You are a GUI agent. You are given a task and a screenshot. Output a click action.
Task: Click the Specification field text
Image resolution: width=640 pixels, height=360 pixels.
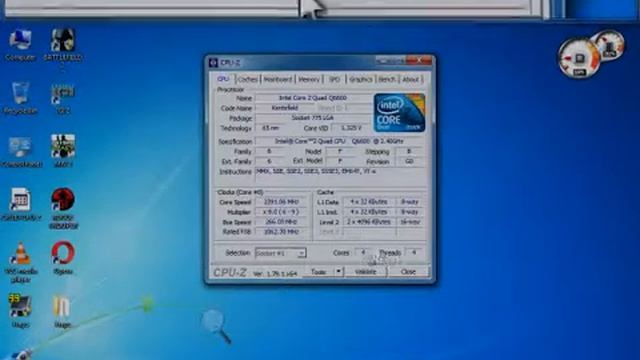[339, 141]
